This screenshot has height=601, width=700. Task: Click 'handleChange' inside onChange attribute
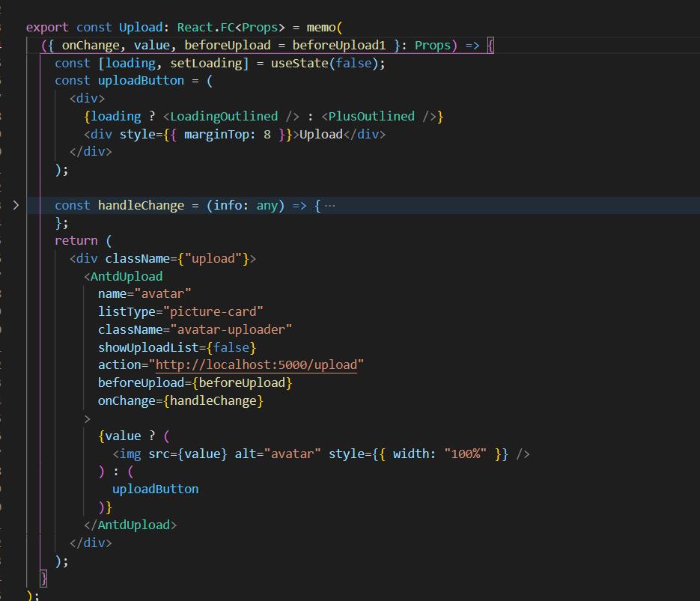point(213,400)
